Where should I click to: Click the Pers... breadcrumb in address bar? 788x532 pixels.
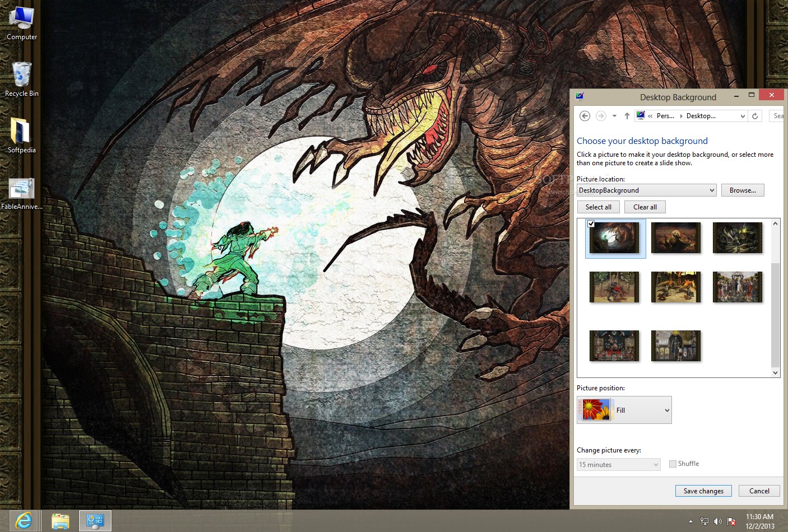coord(665,116)
